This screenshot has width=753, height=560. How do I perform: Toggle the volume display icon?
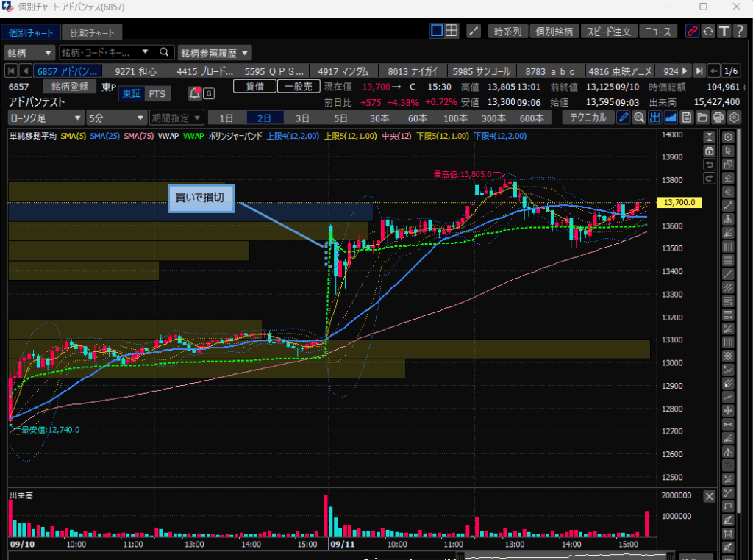tap(654, 118)
